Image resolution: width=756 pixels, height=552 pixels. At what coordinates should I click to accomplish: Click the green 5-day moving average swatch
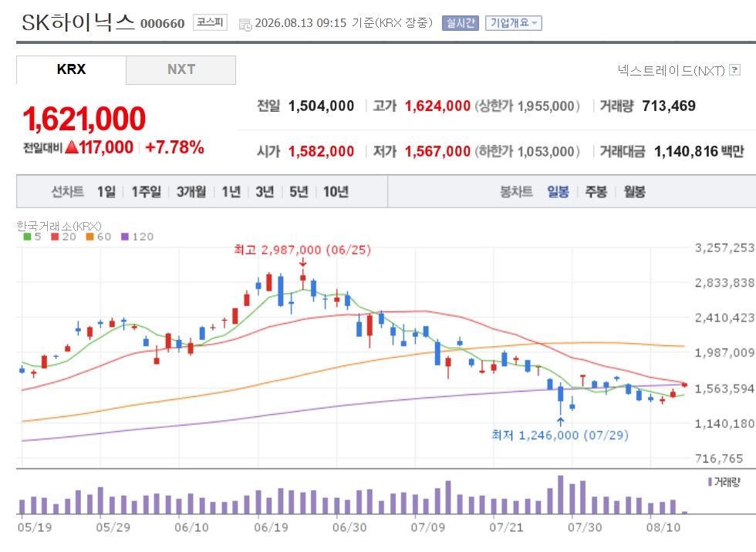tap(28, 237)
